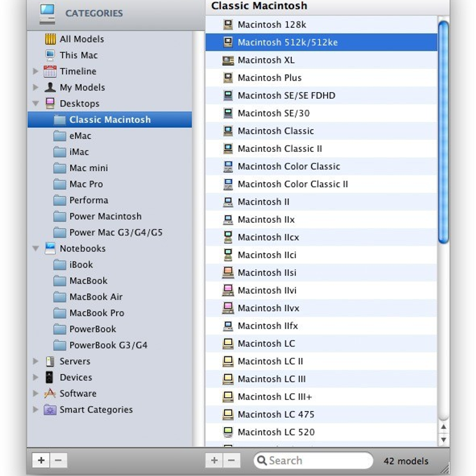This screenshot has height=476, width=476.
Task: Click the Search field
Action: (x=317, y=461)
